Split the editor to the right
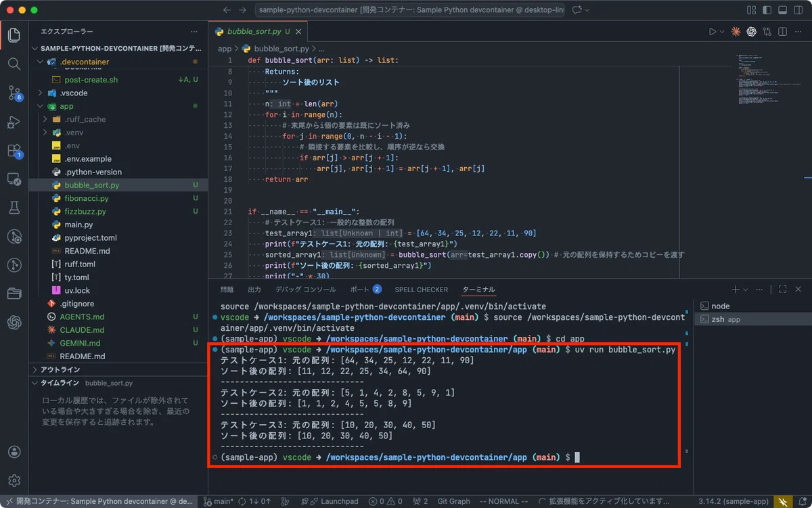Screen dimensions: 812x508 (x=782, y=32)
